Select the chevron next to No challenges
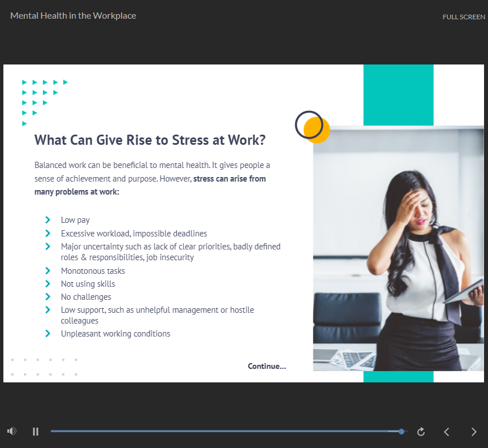The image size is (488, 448). (48, 297)
